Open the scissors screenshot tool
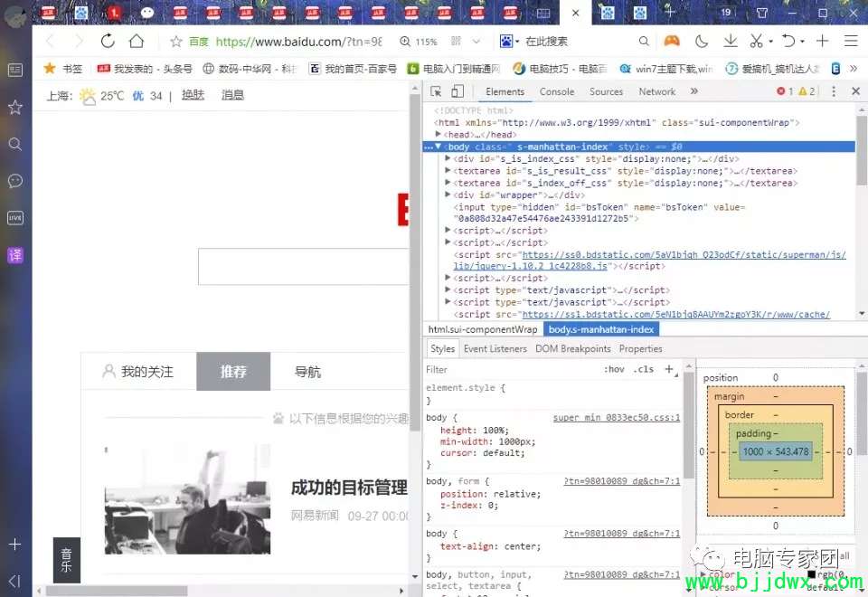Image resolution: width=868 pixels, height=597 pixels. pyautogui.click(x=756, y=41)
